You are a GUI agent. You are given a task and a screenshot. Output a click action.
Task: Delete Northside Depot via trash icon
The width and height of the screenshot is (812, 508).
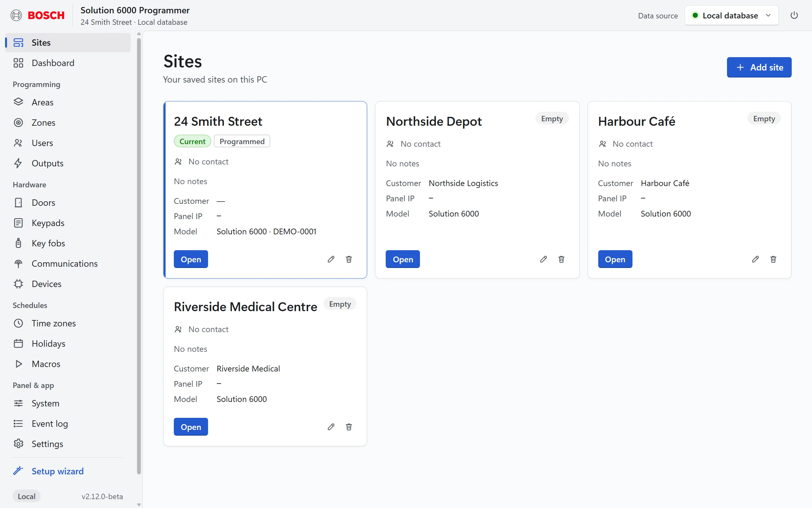coord(561,259)
